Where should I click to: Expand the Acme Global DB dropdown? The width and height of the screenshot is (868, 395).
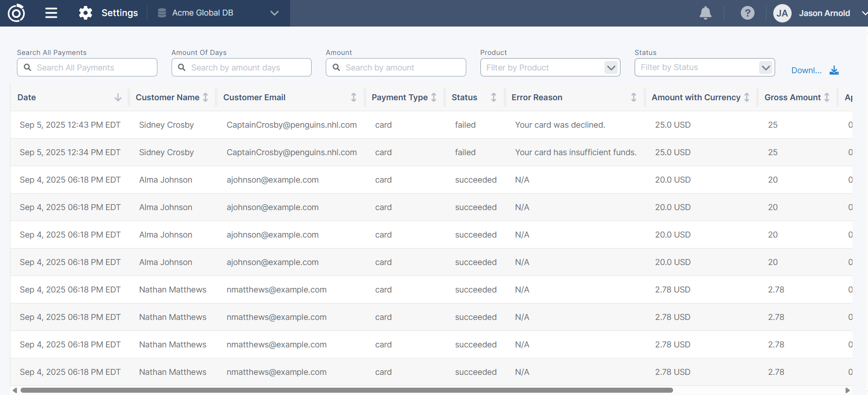pos(274,13)
